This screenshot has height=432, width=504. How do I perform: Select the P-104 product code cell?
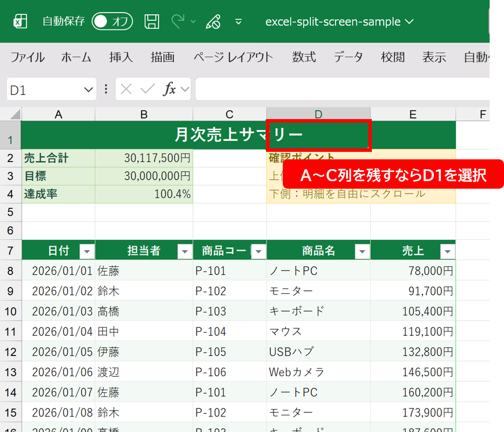229,332
